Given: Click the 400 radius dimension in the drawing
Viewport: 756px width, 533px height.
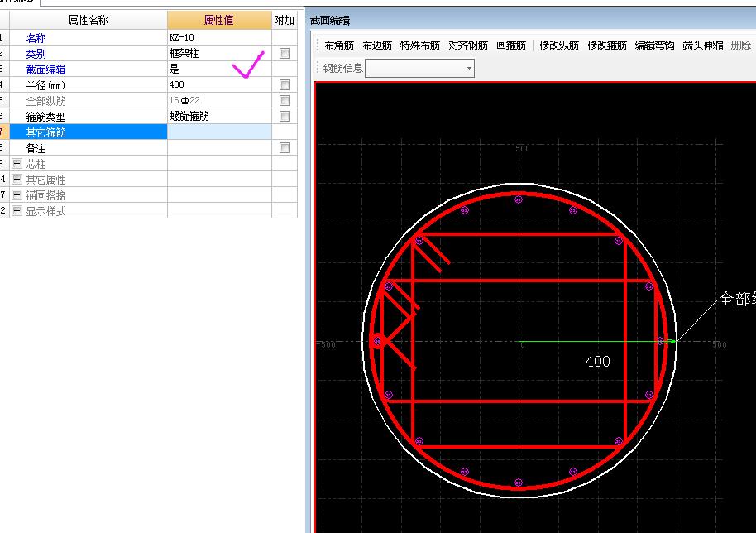Looking at the screenshot, I should tap(598, 362).
